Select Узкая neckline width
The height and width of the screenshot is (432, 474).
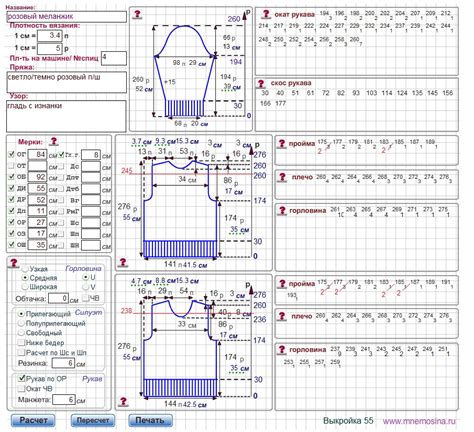coord(25,269)
